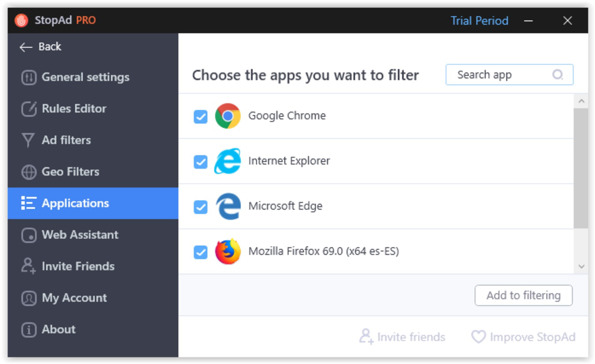Click the Back arrow icon
The image size is (595, 364).
pyautogui.click(x=26, y=47)
